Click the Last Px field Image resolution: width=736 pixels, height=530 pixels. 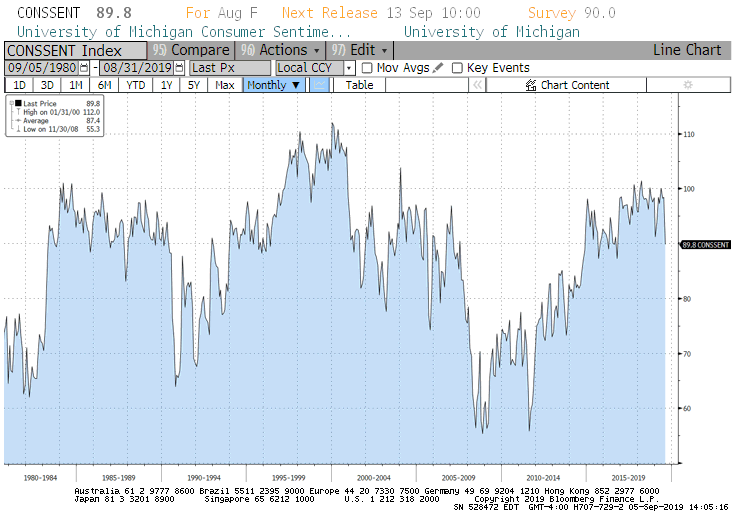tap(229, 68)
